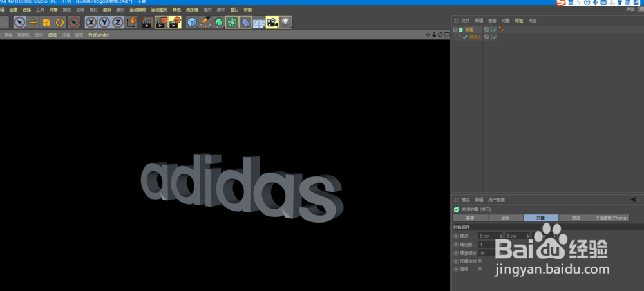This screenshot has width=644, height=291.
Task: Activate the Move tool cross icon
Action: coord(33,23)
